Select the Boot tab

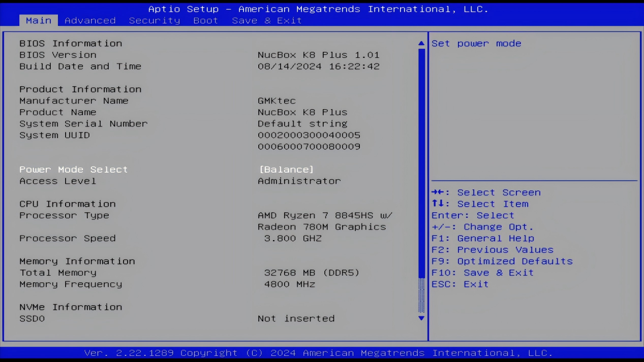click(x=205, y=20)
